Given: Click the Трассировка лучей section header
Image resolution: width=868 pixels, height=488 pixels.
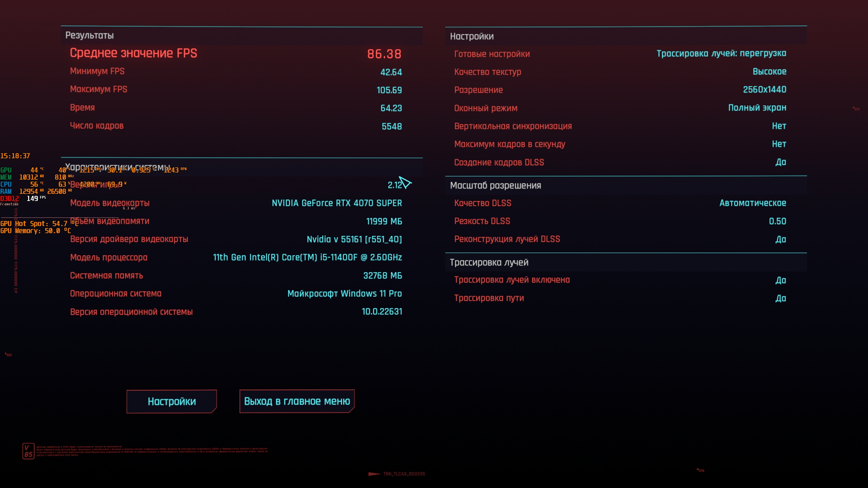Looking at the screenshot, I should tap(489, 263).
